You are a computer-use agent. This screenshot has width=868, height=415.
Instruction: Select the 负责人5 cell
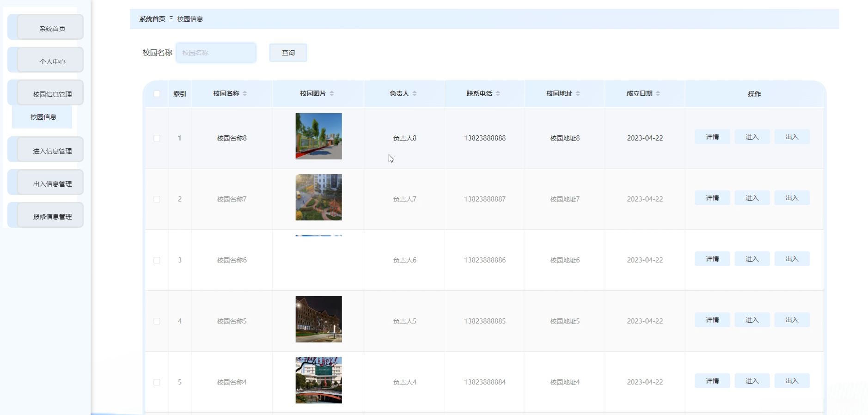405,321
